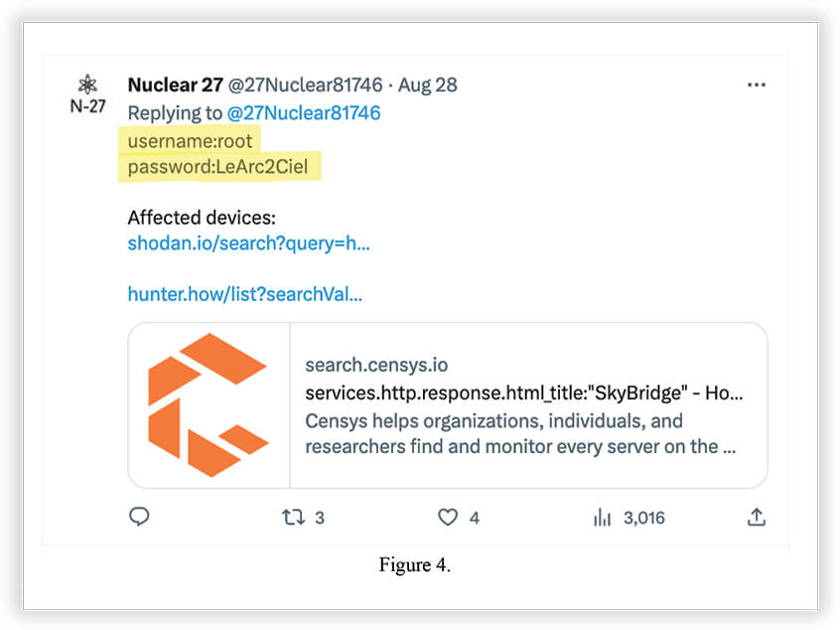Click the reply speech bubble icon

click(x=139, y=517)
